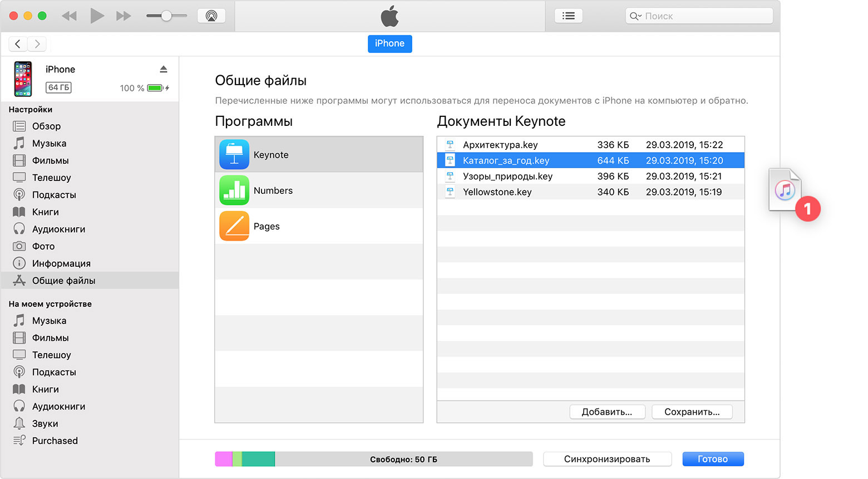Open Аудиокниги under Настройки
The width and height of the screenshot is (868, 479).
point(90,229)
